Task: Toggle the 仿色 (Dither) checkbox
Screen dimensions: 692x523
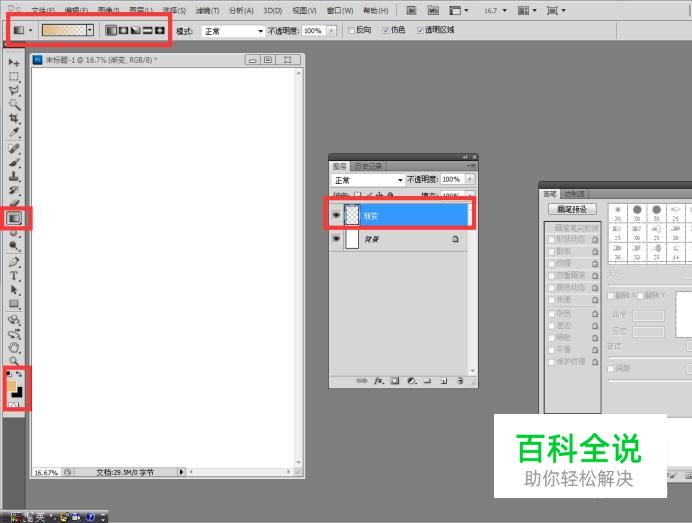Action: [386, 30]
